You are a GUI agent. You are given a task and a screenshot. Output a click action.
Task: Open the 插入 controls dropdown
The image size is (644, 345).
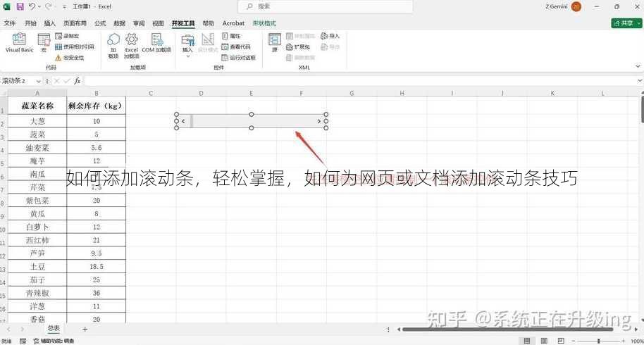[x=187, y=46]
